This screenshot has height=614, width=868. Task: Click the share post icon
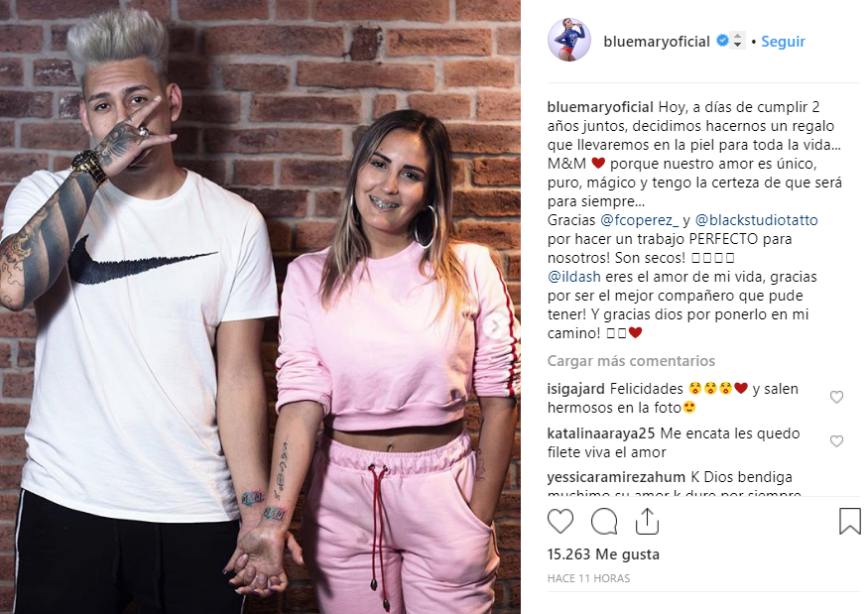coord(647,522)
